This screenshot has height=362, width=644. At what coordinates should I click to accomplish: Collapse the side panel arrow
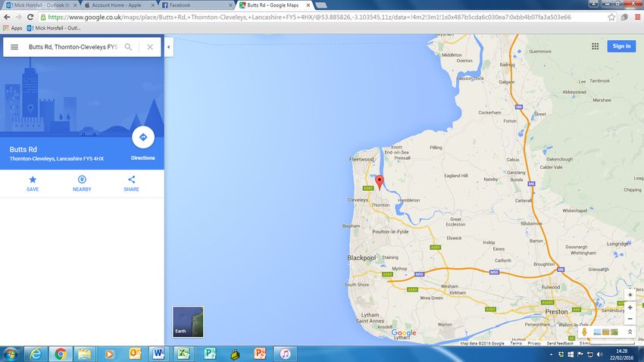pyautogui.click(x=168, y=47)
